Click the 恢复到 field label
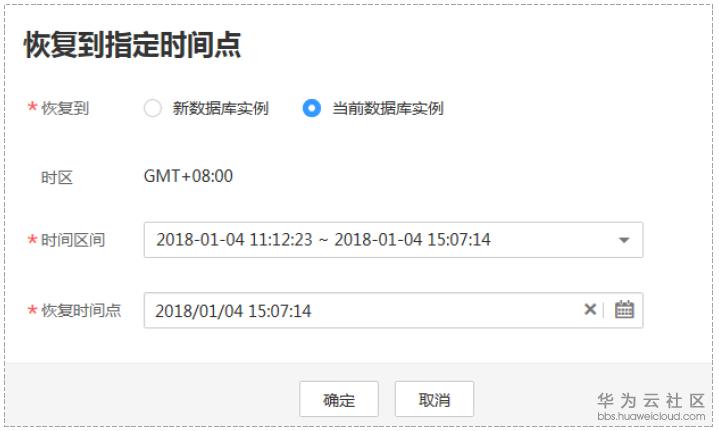719x431 pixels. click(x=65, y=109)
